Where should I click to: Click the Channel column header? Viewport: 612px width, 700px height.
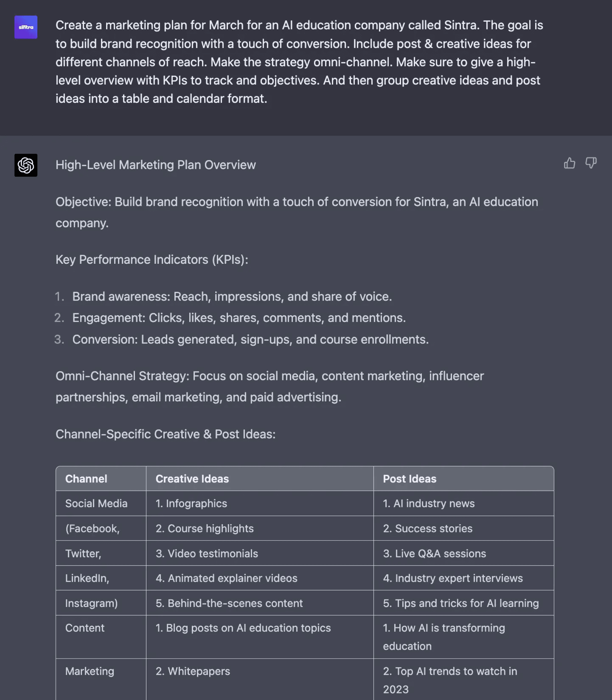pyautogui.click(x=101, y=479)
